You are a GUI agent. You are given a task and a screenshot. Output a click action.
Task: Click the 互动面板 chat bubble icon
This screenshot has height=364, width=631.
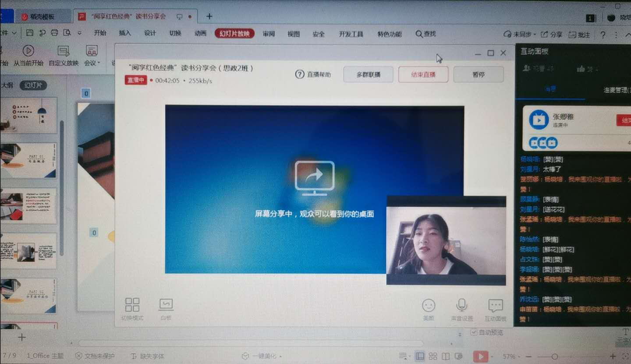click(x=495, y=305)
